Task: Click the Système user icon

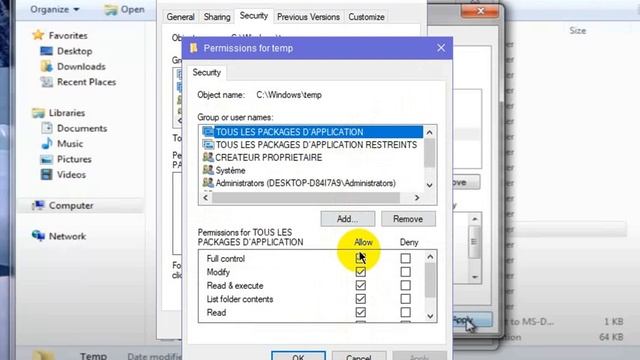Action: click(x=208, y=170)
